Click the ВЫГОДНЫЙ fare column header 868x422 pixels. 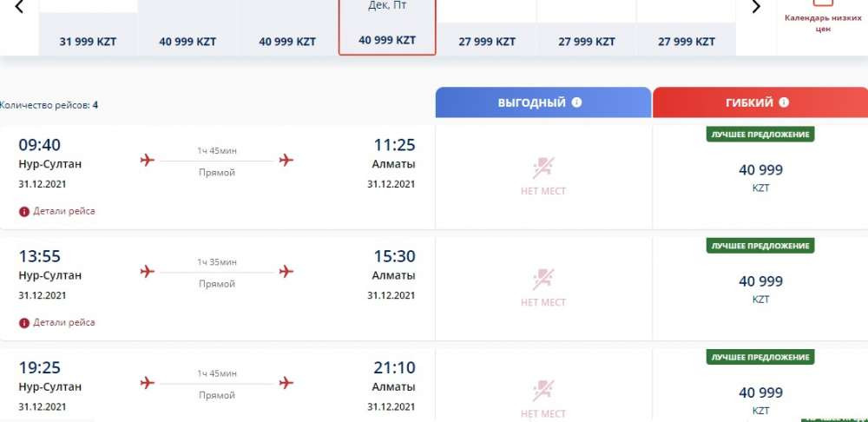pos(531,102)
